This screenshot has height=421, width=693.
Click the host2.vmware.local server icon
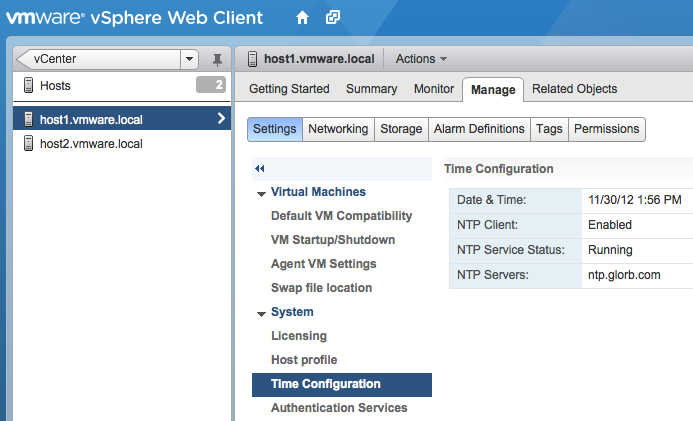28,144
